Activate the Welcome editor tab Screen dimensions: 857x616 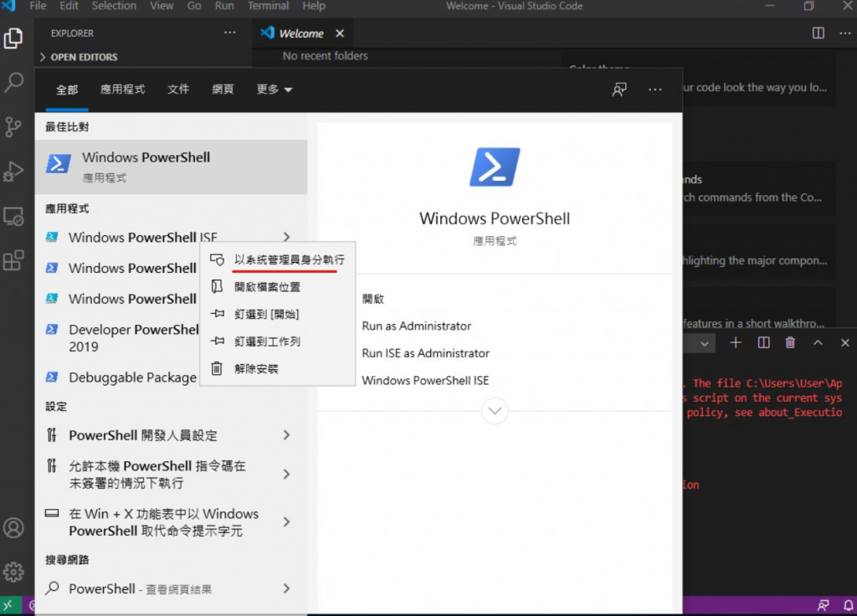(300, 33)
